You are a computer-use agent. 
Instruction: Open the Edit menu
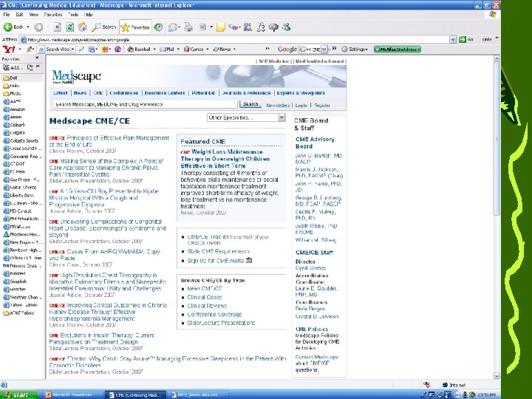click(20, 15)
